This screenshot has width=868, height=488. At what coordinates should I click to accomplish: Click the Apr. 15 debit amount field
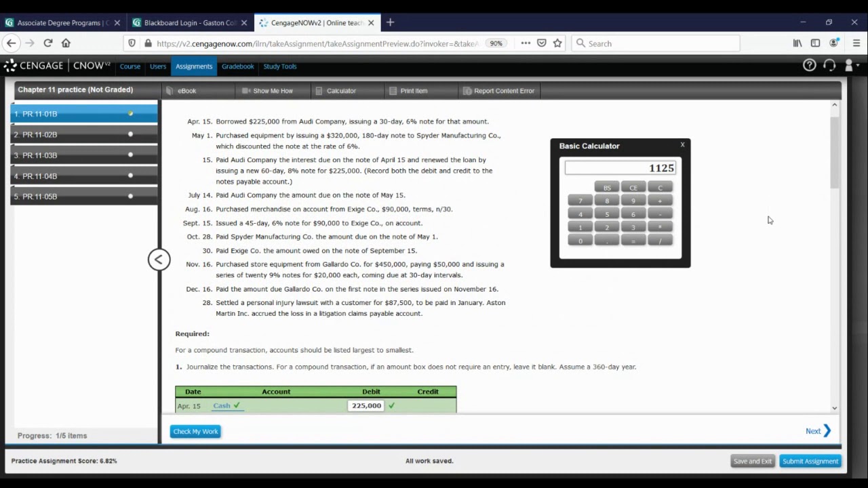coord(366,405)
